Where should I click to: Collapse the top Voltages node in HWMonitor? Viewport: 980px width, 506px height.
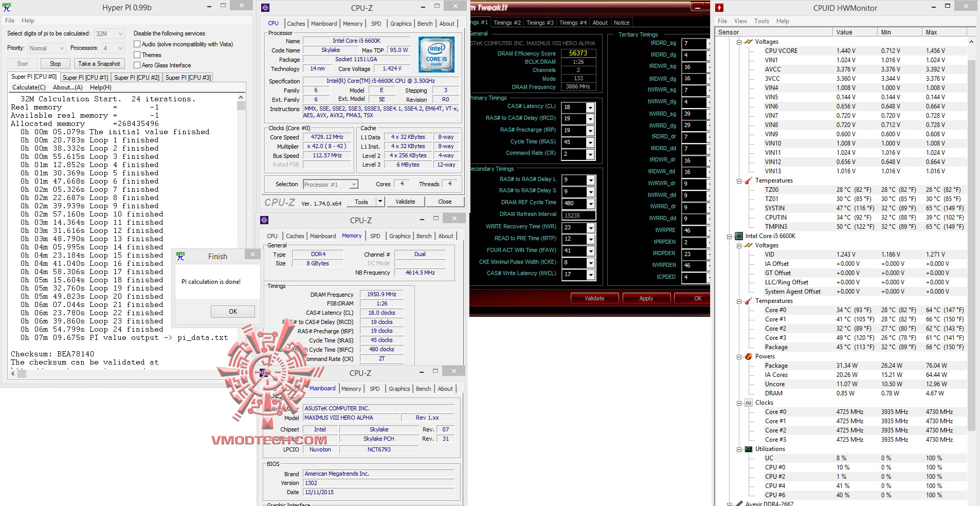coord(739,42)
